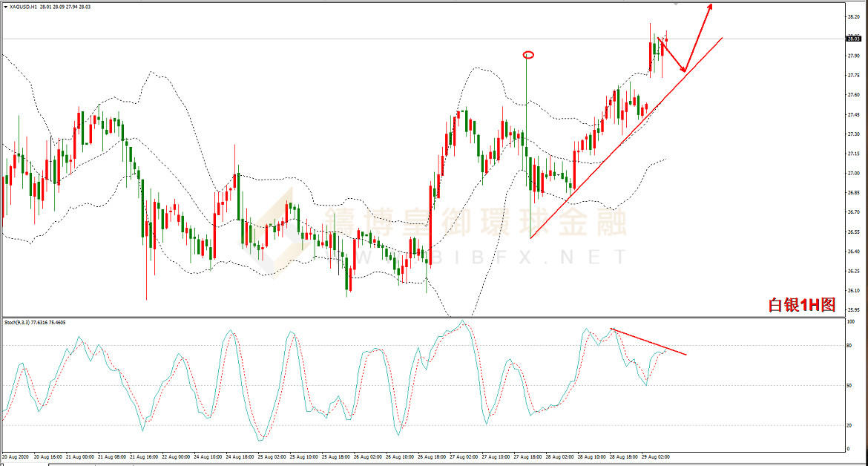The image size is (868, 466).
Task: Click the 80 level on Stoch scale
Action: [x=849, y=346]
